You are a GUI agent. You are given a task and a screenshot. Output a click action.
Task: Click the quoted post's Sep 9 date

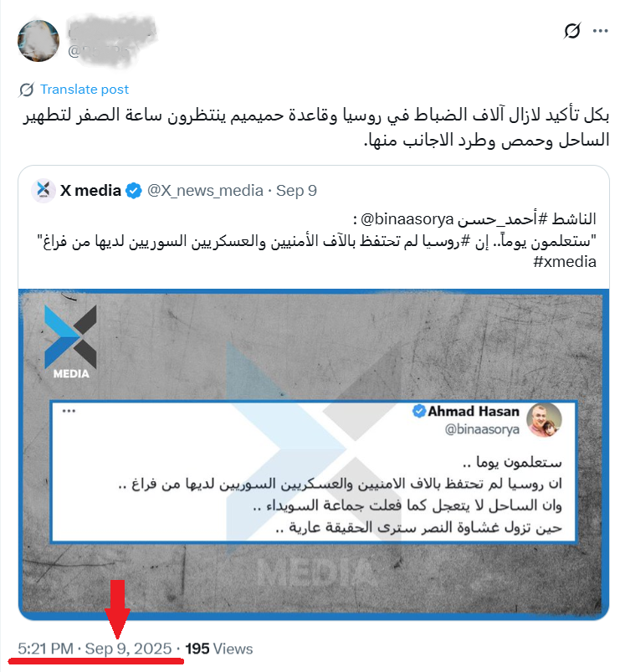click(296, 191)
